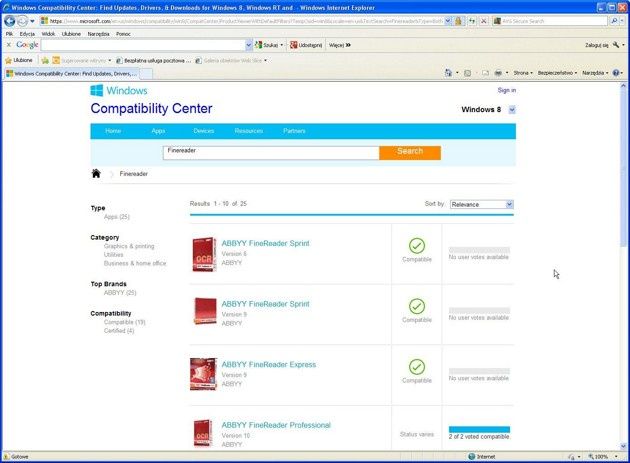Open the Widok menu
Image resolution: width=630 pixels, height=463 pixels.
[48, 34]
